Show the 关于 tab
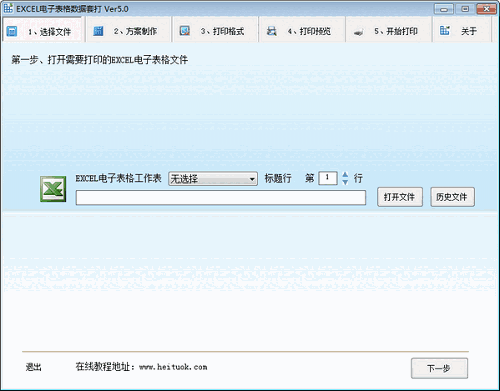This screenshot has width=500, height=391. [462, 30]
